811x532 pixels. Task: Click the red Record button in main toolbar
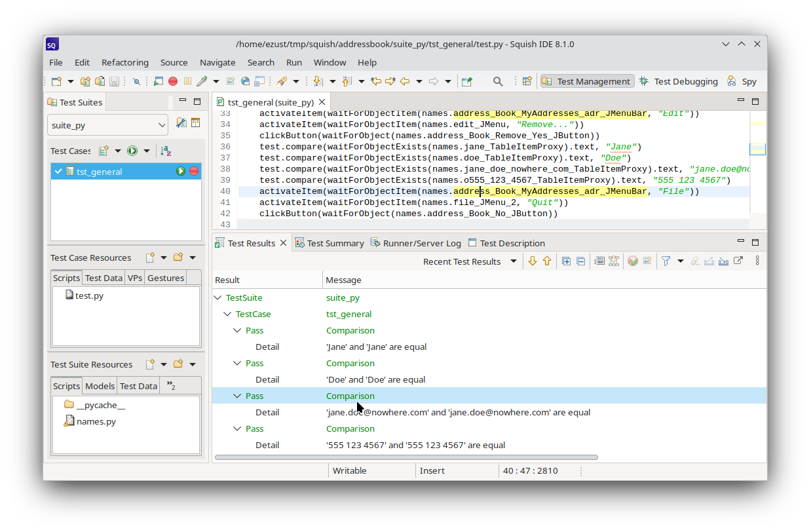click(173, 81)
